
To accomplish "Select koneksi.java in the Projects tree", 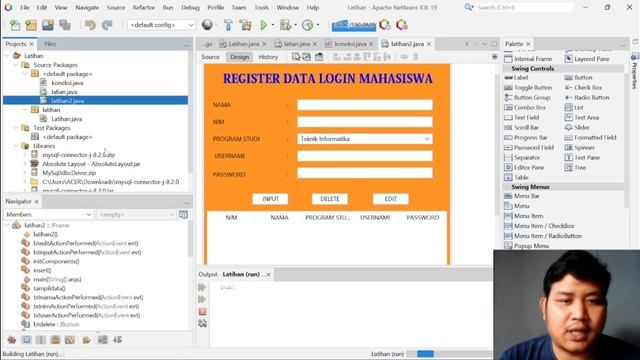I will pyautogui.click(x=67, y=83).
